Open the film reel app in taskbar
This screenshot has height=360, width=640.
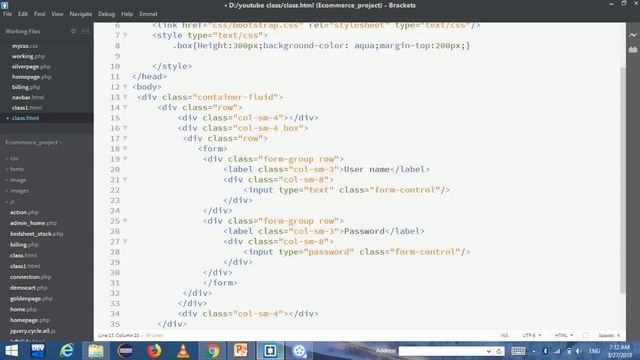[299, 351]
